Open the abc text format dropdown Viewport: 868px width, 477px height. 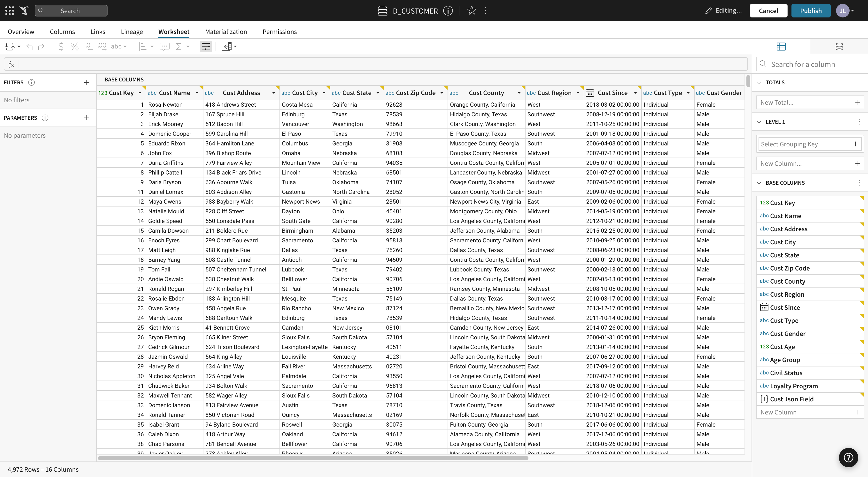(x=119, y=47)
